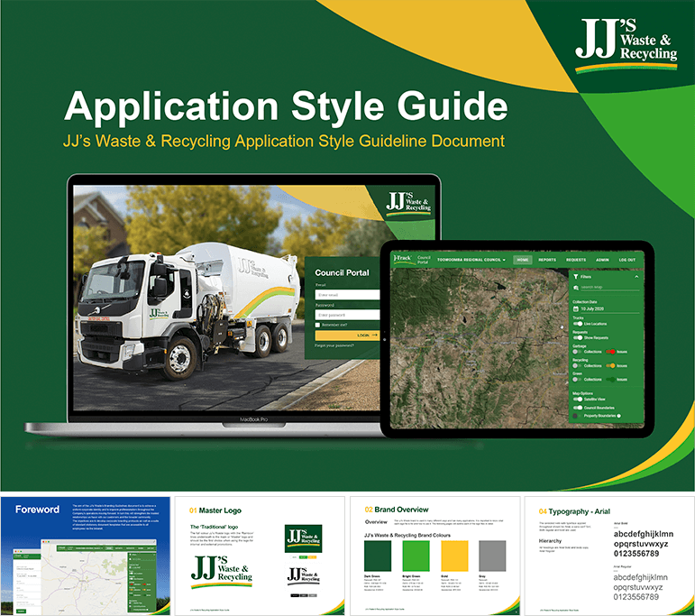
Task: Check the Remember me checkbox
Action: coord(319,324)
